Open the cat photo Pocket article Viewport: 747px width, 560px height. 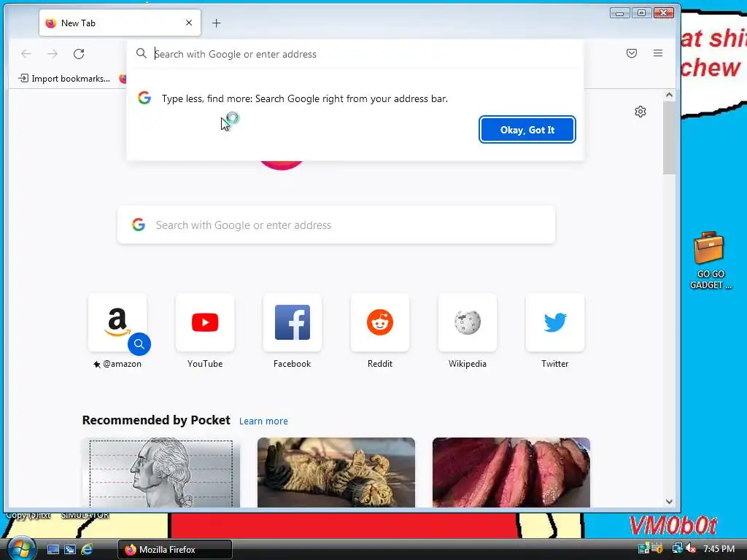[336, 472]
